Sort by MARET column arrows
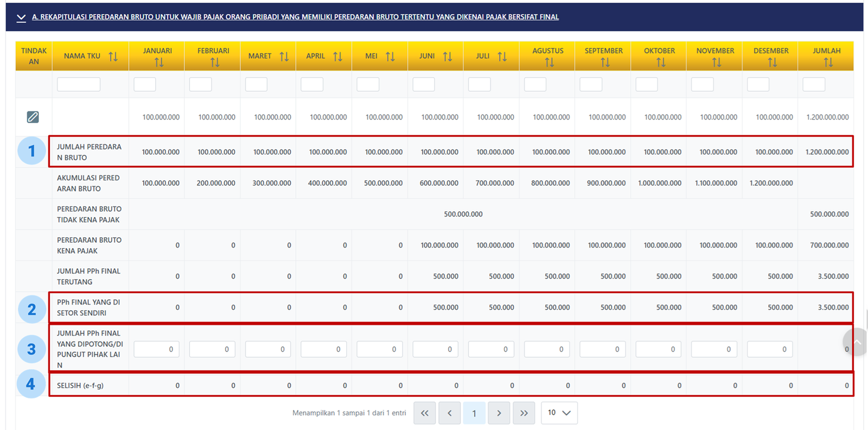 284,56
